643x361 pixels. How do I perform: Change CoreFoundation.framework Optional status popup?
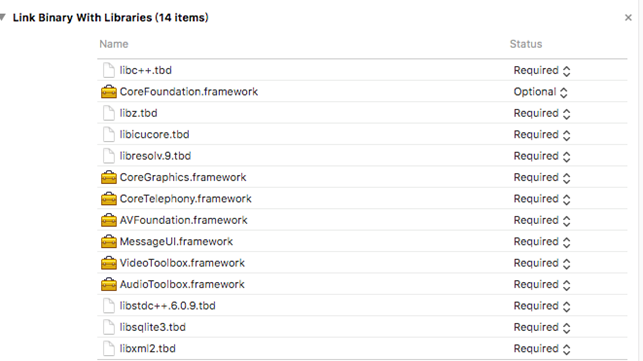[x=540, y=92]
